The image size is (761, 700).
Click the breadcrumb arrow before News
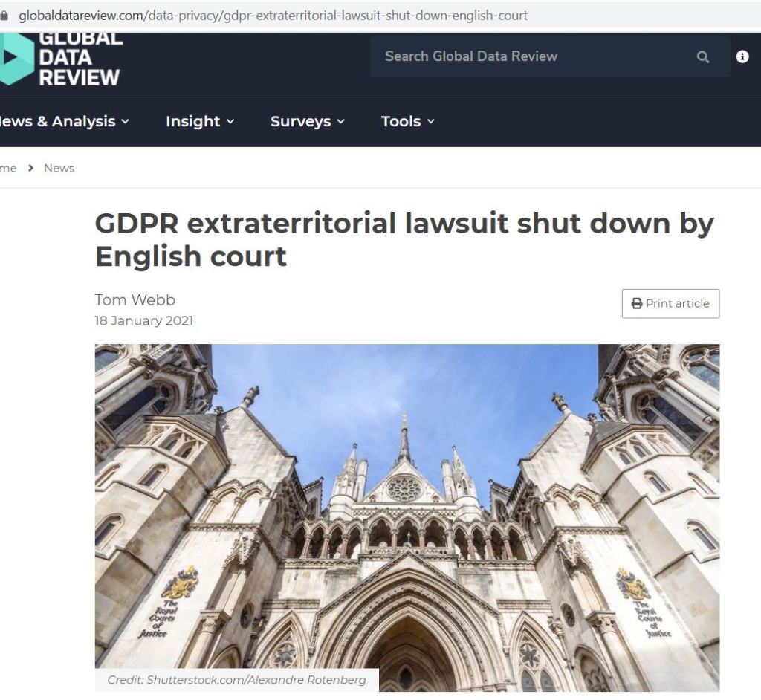30,168
